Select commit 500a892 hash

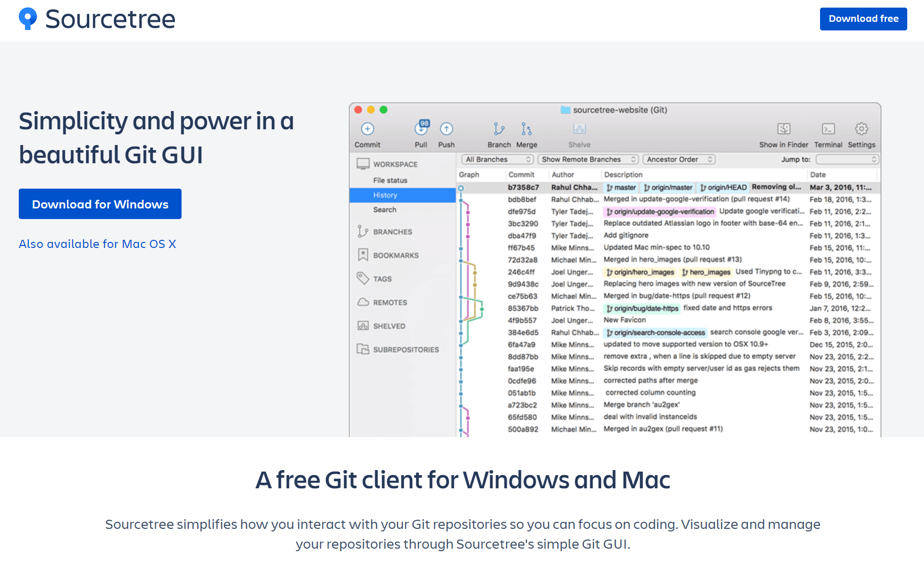[523, 429]
